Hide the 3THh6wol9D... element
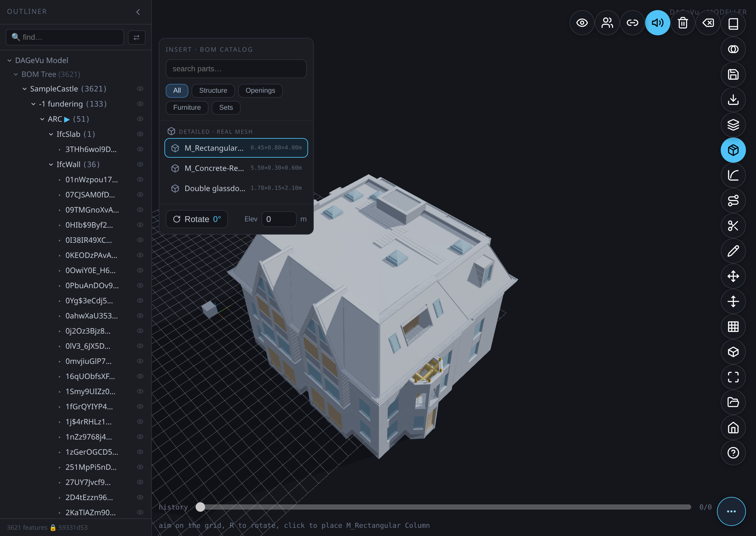This screenshot has width=756, height=536. (140, 149)
